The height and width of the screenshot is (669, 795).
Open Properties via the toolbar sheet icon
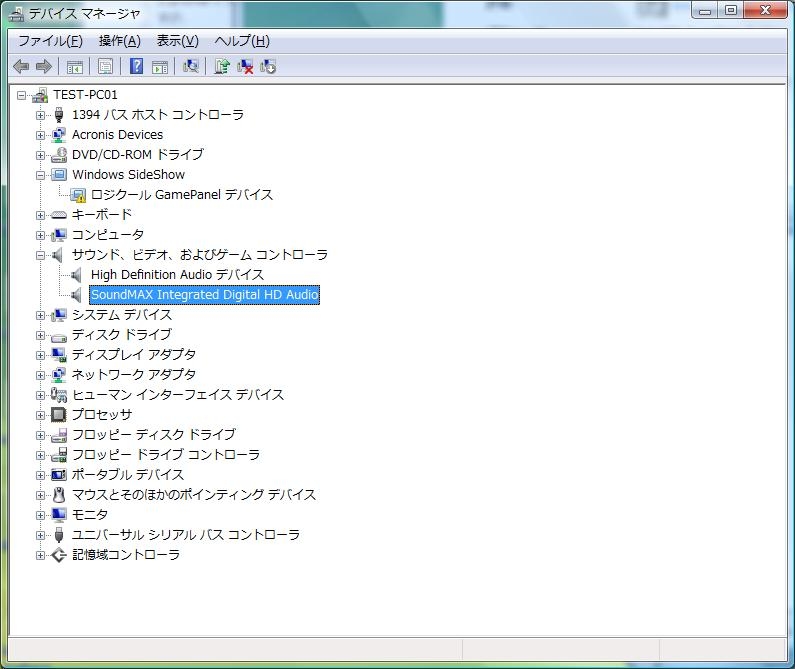pos(105,66)
